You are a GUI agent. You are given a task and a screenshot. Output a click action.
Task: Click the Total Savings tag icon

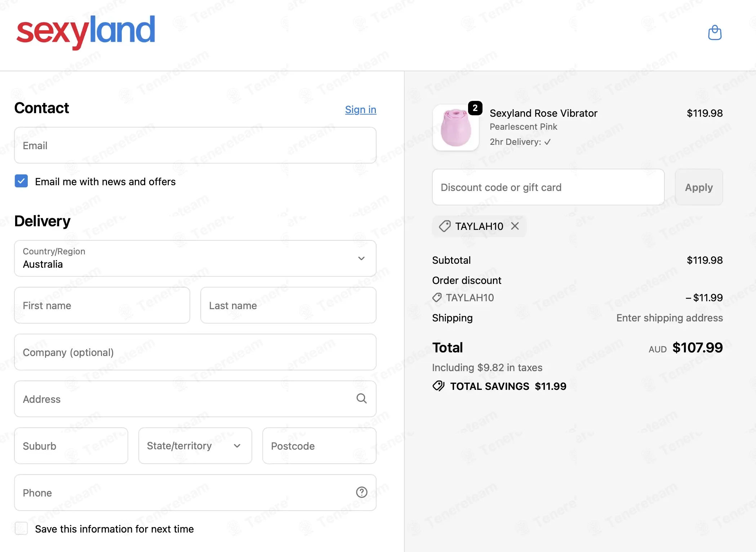click(439, 386)
